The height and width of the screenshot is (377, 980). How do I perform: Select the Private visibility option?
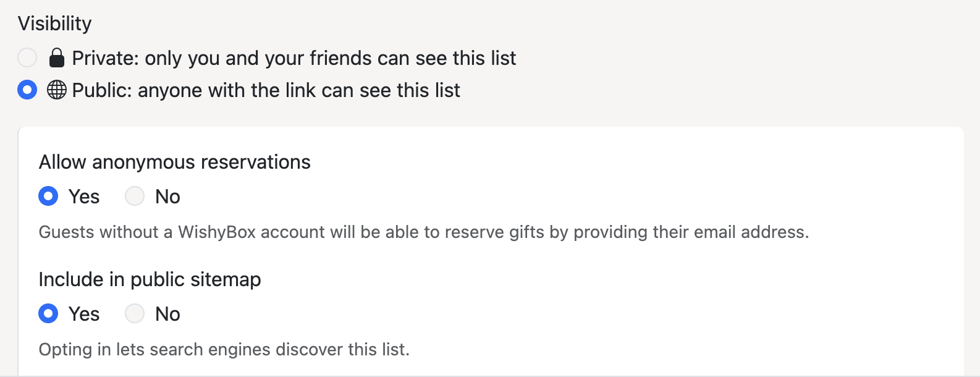pyautogui.click(x=27, y=57)
